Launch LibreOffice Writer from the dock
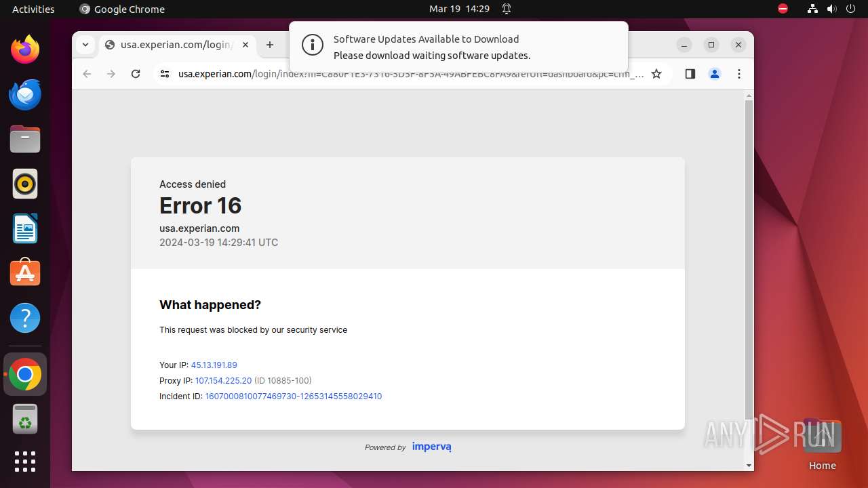The image size is (868, 488). 25,228
